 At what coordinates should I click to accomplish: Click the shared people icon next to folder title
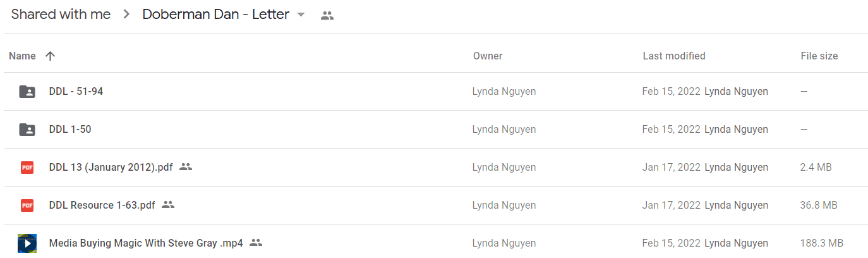(x=327, y=16)
